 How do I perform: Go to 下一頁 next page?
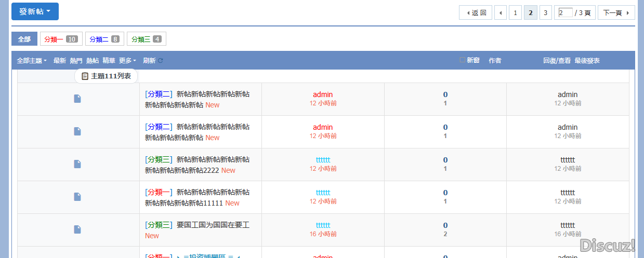click(x=616, y=13)
